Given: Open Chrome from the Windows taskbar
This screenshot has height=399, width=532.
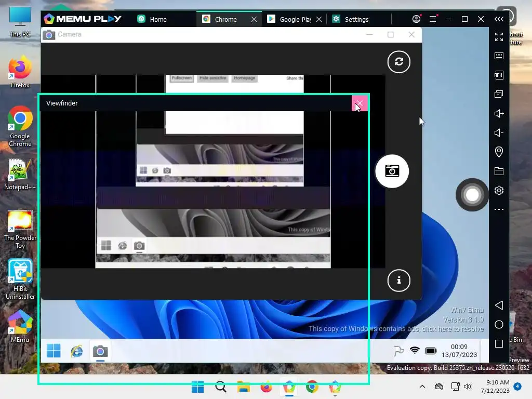Looking at the screenshot, I should (x=312, y=387).
